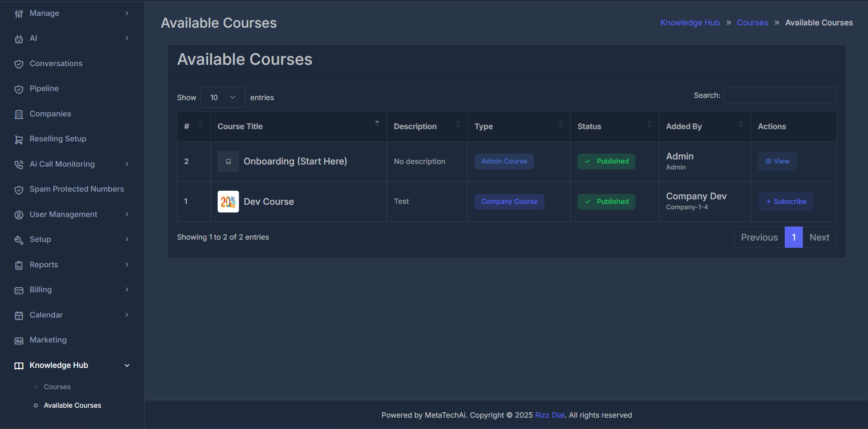Select Courses in the Knowledge Hub submenu
868x429 pixels.
point(57,386)
